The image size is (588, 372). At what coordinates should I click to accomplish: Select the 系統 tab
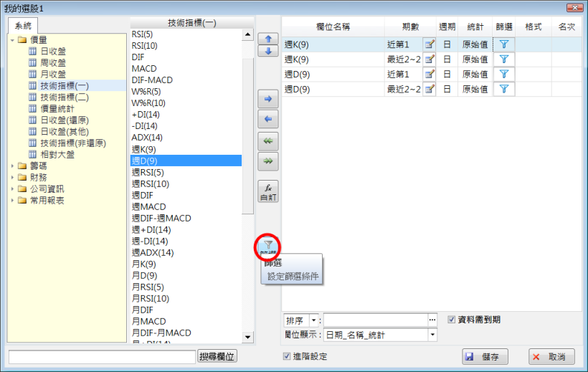pyautogui.click(x=23, y=26)
